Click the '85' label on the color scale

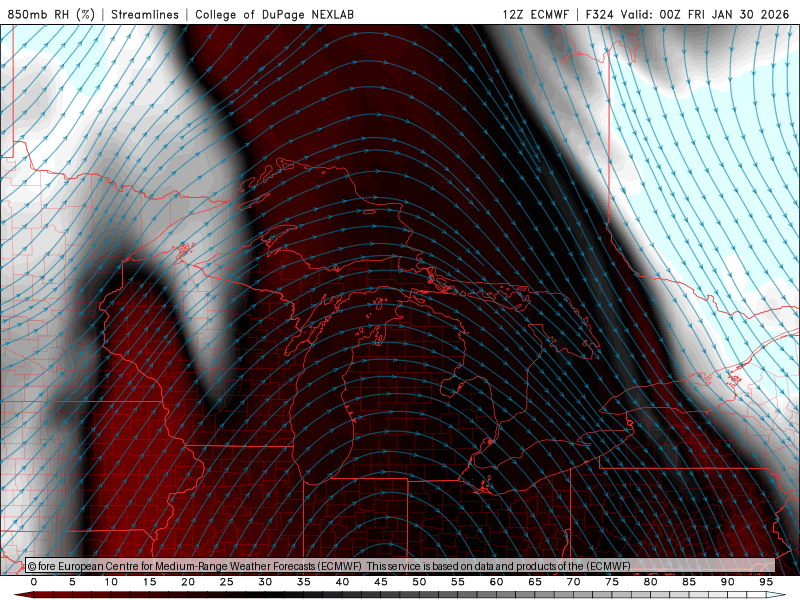click(689, 582)
